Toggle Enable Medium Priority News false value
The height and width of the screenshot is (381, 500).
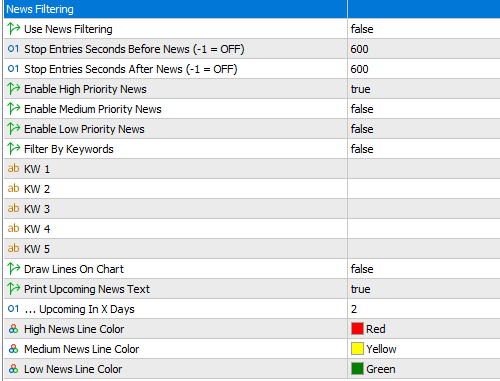pos(362,109)
